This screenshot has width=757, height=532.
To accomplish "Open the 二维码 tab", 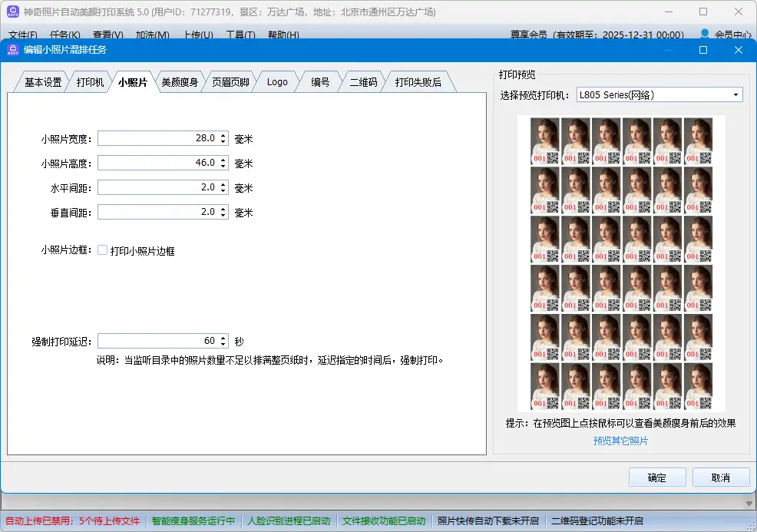I will [x=363, y=82].
